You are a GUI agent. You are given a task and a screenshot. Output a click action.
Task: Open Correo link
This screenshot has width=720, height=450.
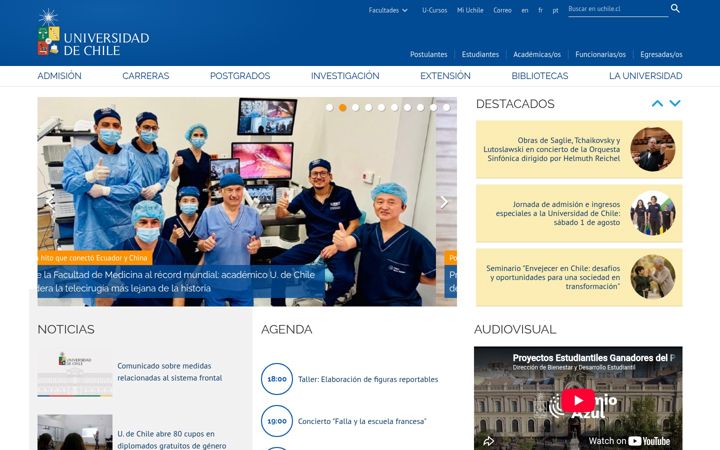(502, 10)
